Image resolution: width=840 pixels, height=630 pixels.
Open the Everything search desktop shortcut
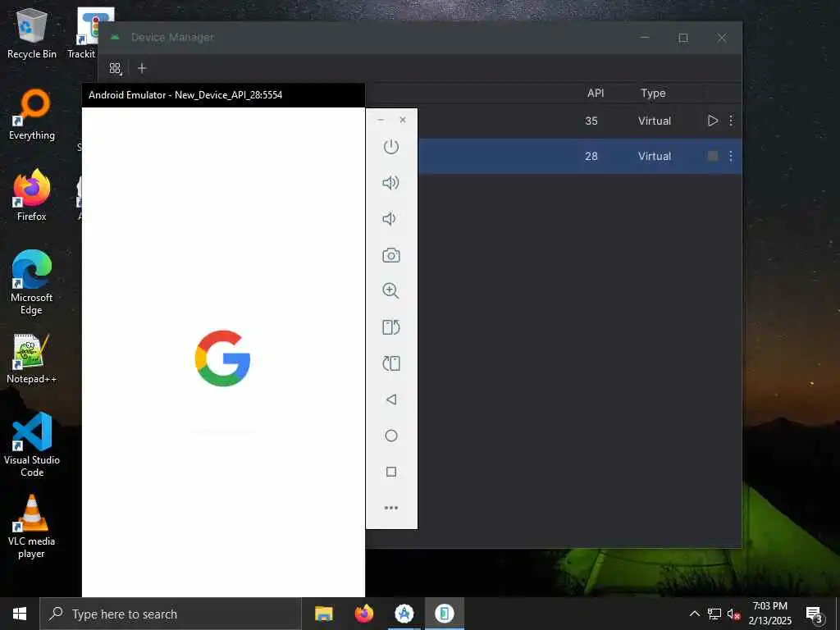point(32,115)
